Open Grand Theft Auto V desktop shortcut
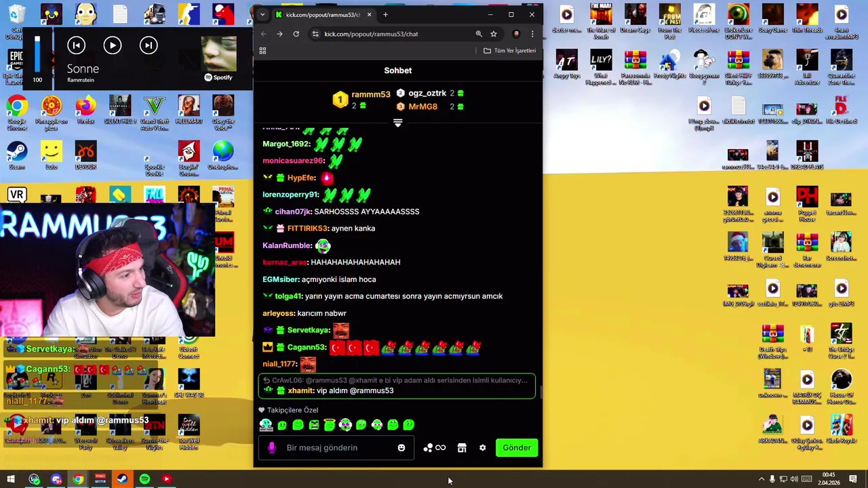This screenshot has width=868, height=488. point(154,113)
